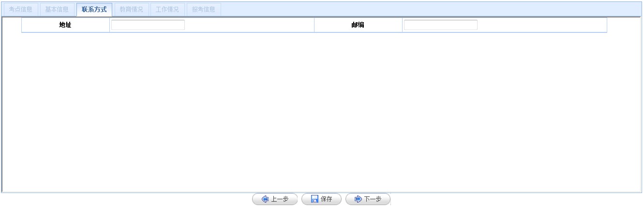Select the 联系方式 tab
Viewport: 644px width, 208px height.
[94, 10]
